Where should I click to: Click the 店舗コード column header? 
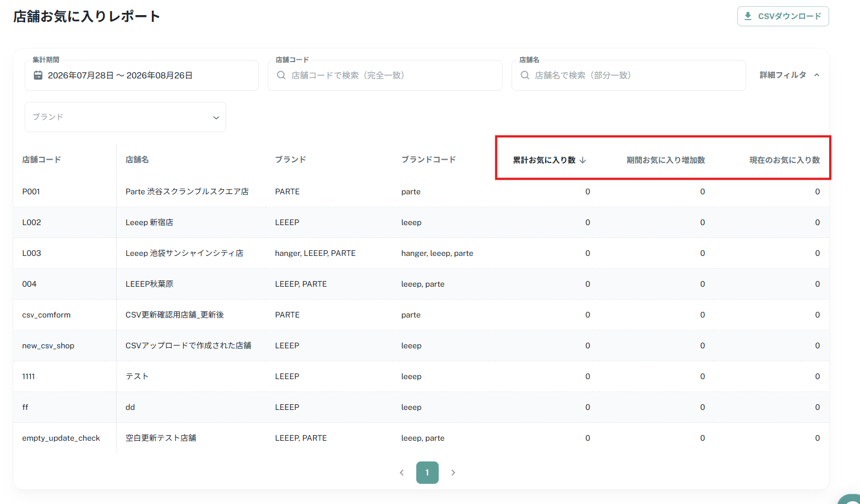pos(41,160)
